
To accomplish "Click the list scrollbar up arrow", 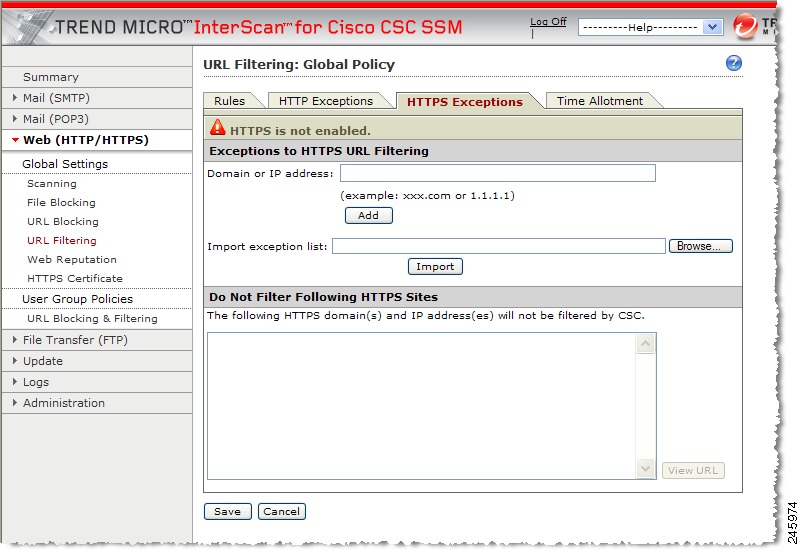I will (x=645, y=343).
